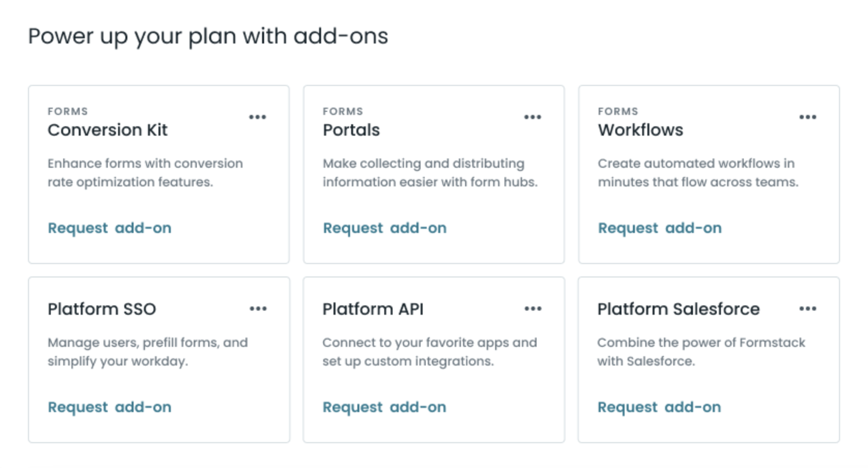Request the Platform Salesforce add-on
This screenshot has height=468, width=868.
click(659, 407)
